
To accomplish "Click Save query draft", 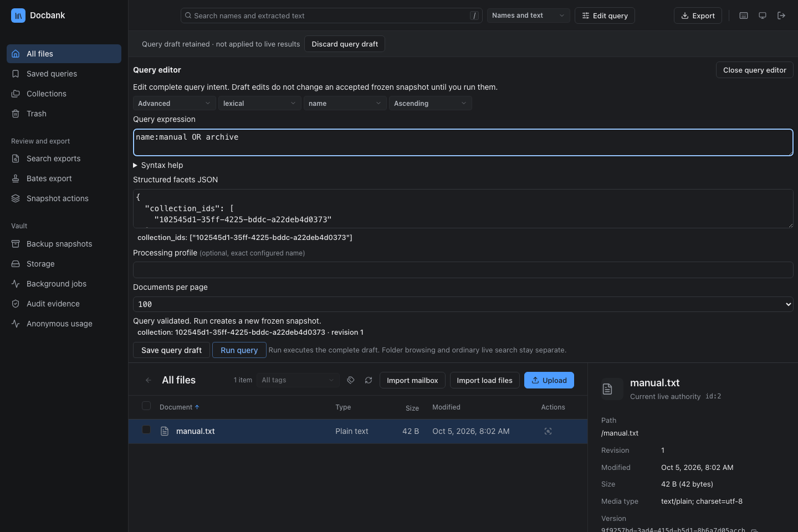I will (171, 350).
